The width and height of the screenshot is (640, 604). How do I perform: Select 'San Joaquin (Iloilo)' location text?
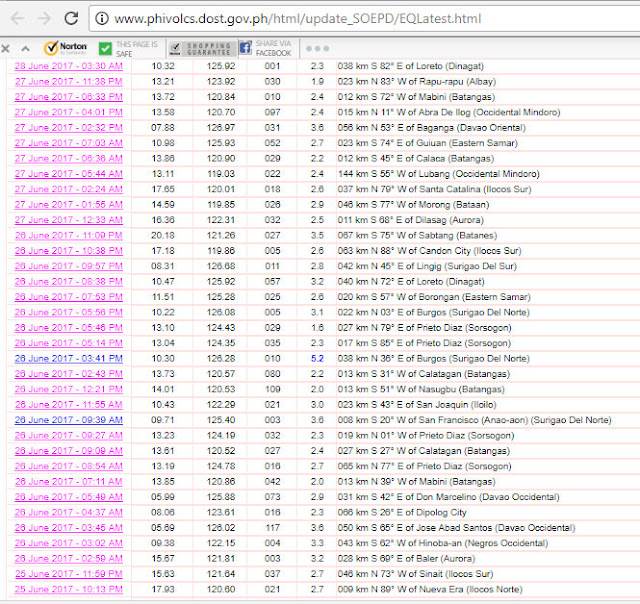[x=456, y=404]
